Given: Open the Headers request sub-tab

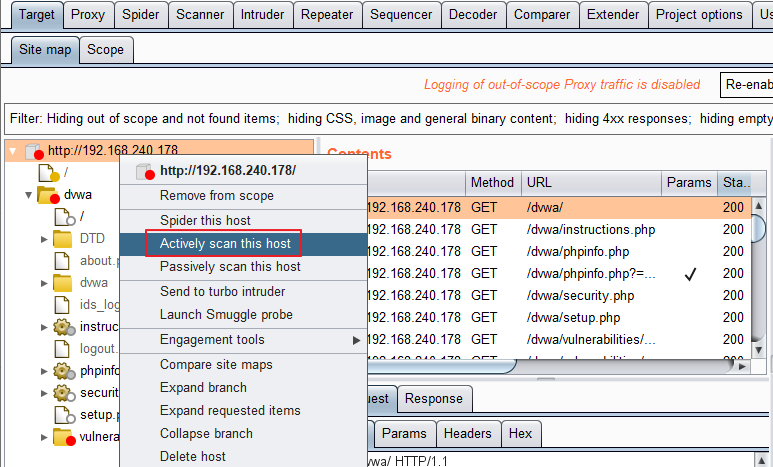Looking at the screenshot, I should (468, 434).
